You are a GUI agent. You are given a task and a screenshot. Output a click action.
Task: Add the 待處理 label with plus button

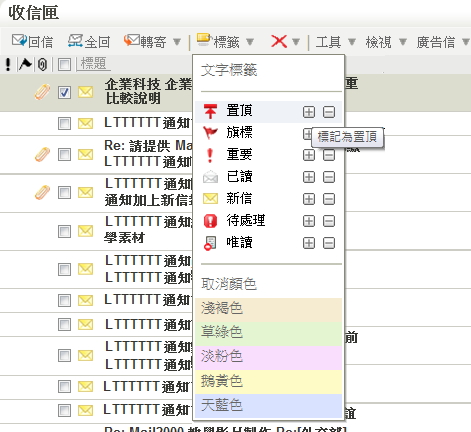click(x=309, y=221)
